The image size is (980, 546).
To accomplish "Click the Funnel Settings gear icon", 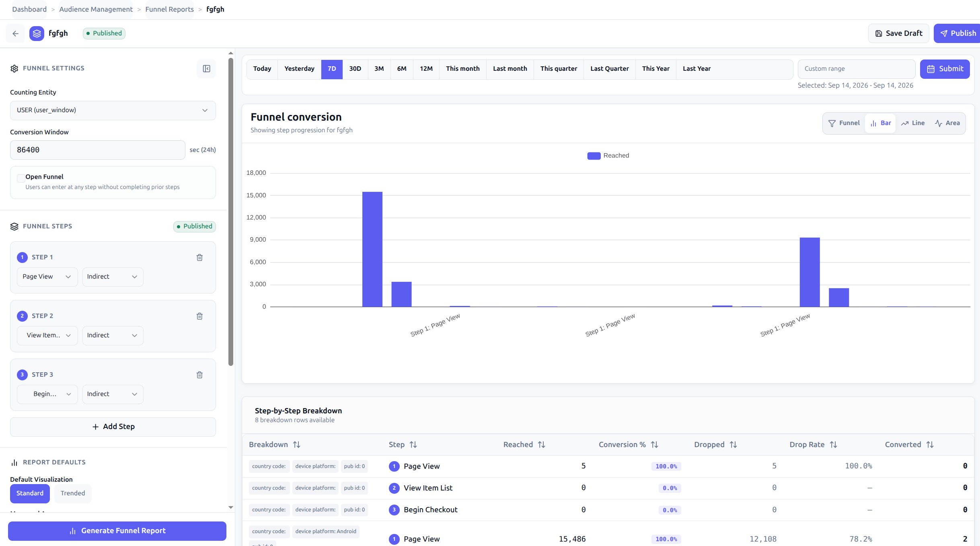I will [x=14, y=68].
